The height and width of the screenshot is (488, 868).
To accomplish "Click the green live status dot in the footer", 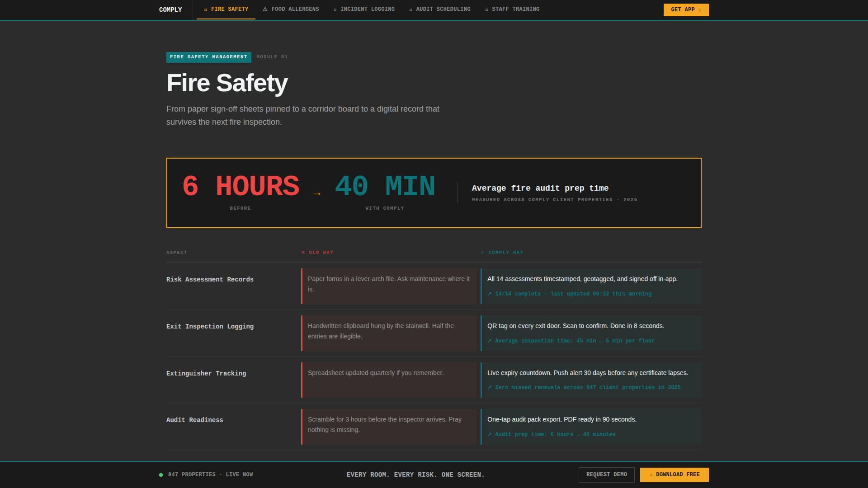I will 161,475.
